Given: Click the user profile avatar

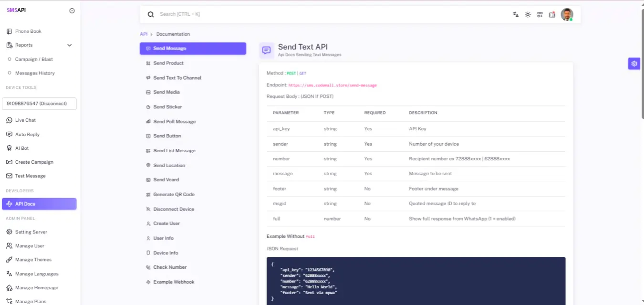Looking at the screenshot, I should point(567,14).
